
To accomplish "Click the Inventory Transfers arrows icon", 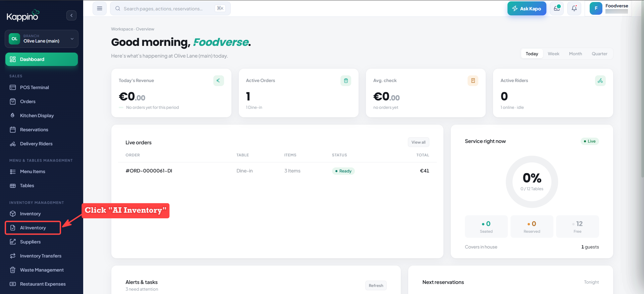I will tap(13, 256).
